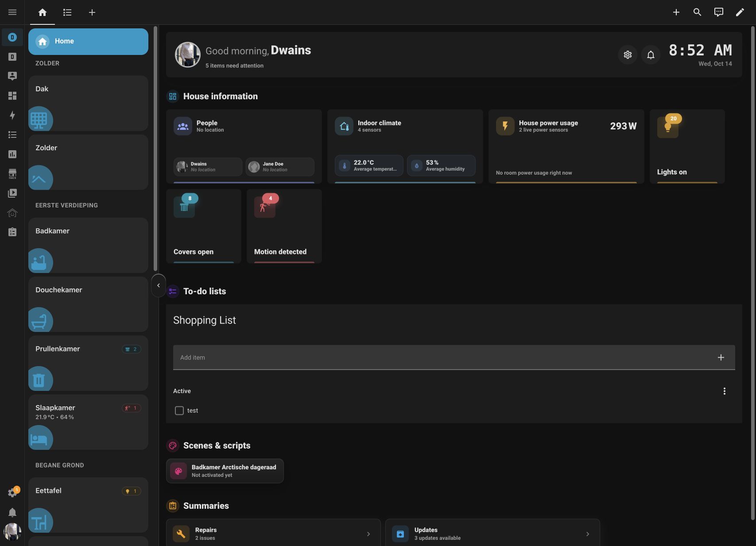The width and height of the screenshot is (756, 546).
Task: Open the search magnifier
Action: pyautogui.click(x=698, y=12)
